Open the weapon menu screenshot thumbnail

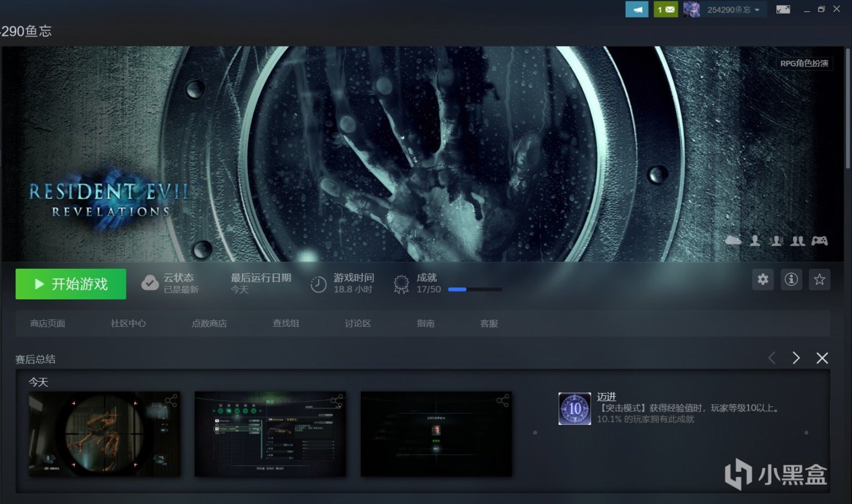pyautogui.click(x=270, y=434)
